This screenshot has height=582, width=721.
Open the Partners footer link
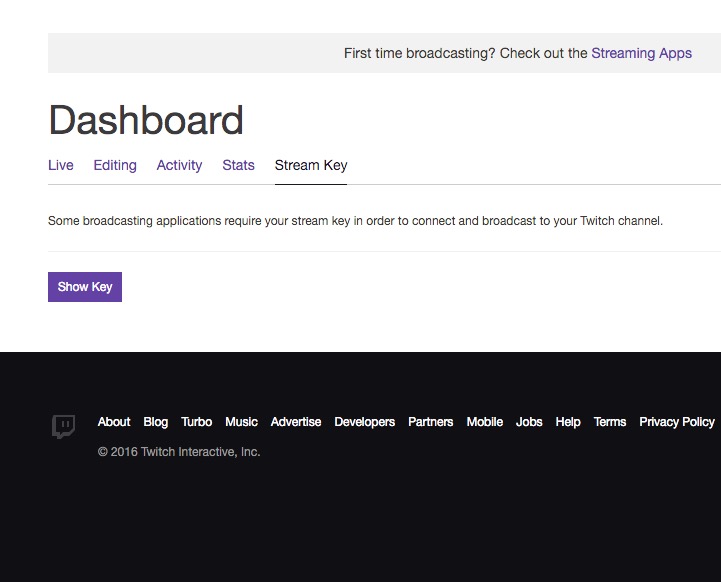(430, 422)
